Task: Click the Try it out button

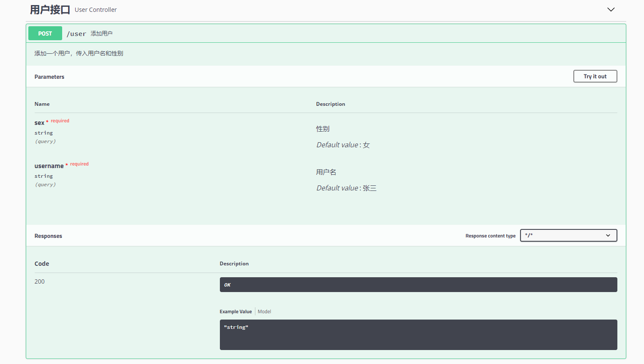Action: [x=595, y=76]
